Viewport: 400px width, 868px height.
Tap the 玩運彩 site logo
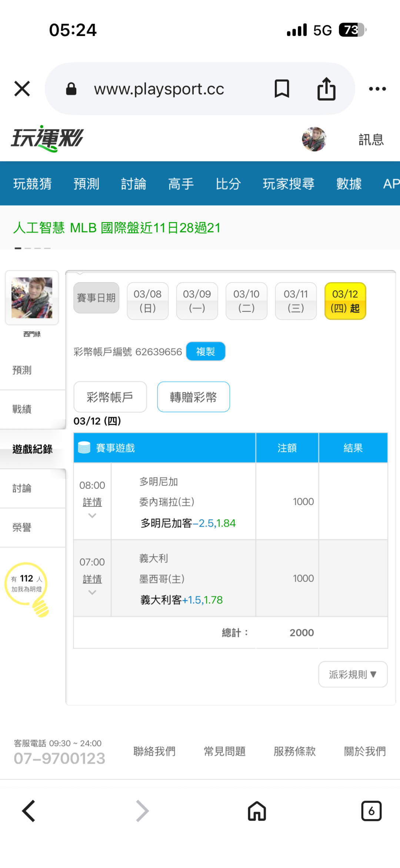click(47, 139)
